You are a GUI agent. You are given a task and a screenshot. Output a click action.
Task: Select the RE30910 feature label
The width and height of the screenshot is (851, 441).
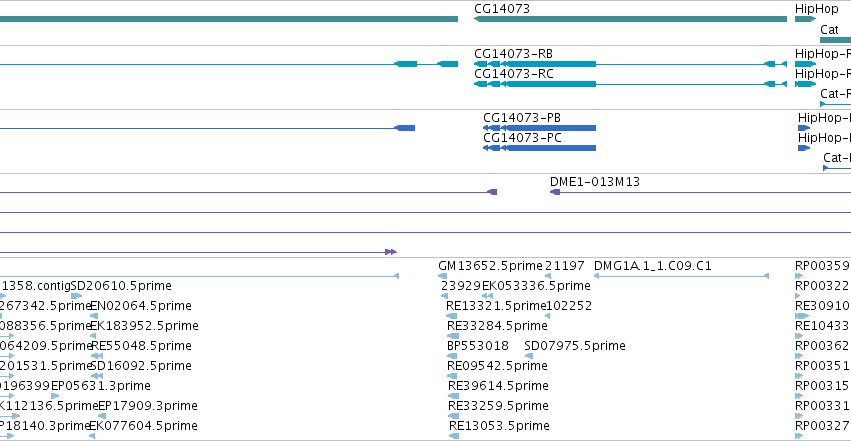coord(823,306)
